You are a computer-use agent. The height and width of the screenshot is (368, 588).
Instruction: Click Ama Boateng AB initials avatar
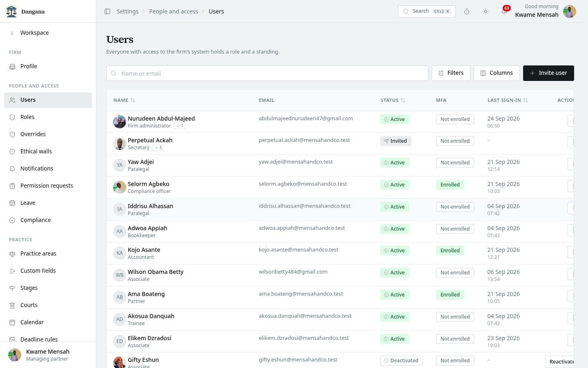click(x=120, y=297)
